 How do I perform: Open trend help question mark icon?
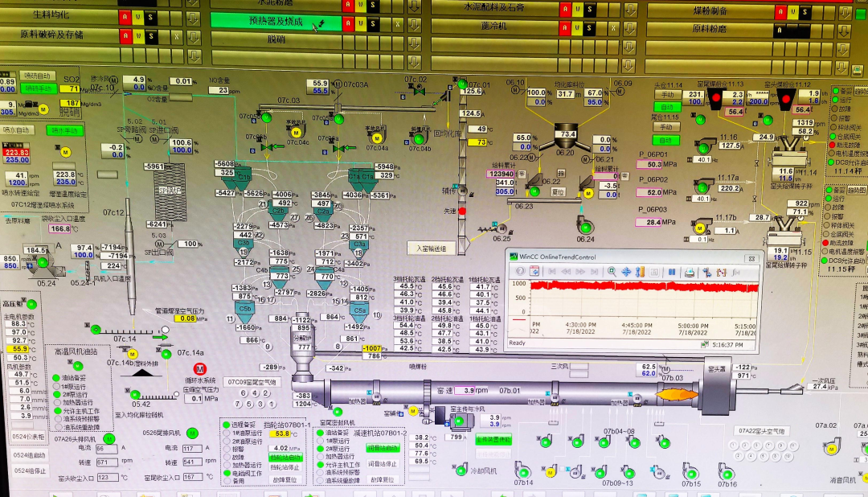tap(520, 272)
